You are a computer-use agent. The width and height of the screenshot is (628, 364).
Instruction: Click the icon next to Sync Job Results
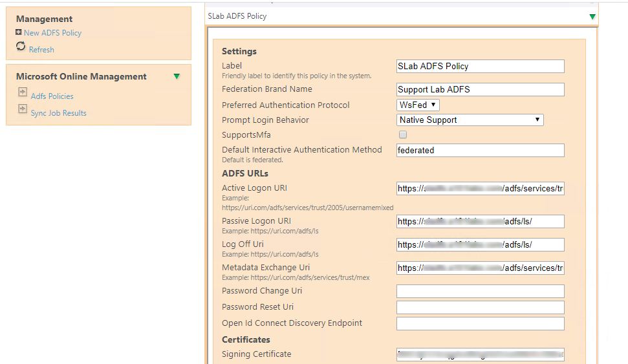pos(23,109)
